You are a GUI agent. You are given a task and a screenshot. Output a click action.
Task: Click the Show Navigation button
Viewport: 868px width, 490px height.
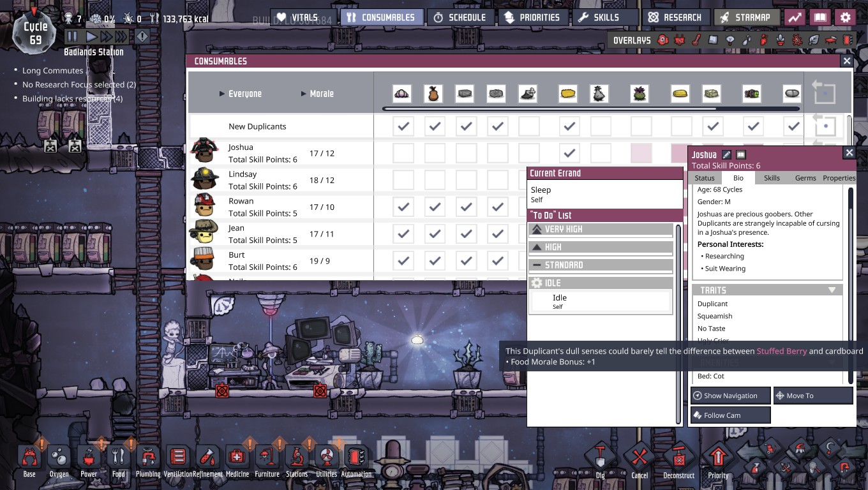click(x=731, y=396)
